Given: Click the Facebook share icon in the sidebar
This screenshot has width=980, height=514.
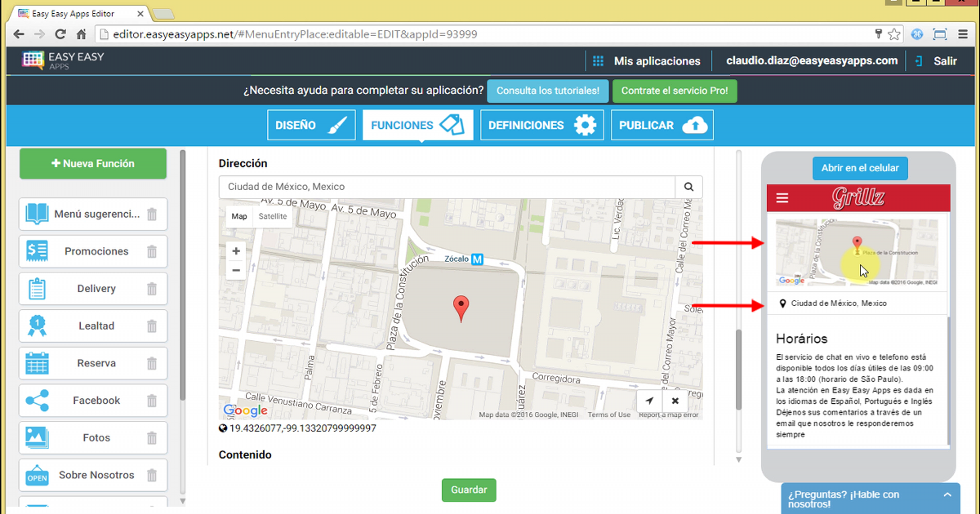Looking at the screenshot, I should 36,401.
